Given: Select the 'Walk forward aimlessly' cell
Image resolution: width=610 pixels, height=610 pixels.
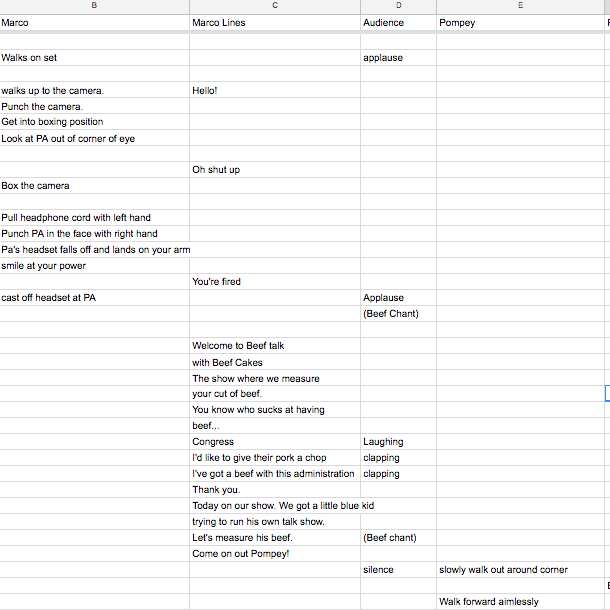Looking at the screenshot, I should tap(520, 601).
